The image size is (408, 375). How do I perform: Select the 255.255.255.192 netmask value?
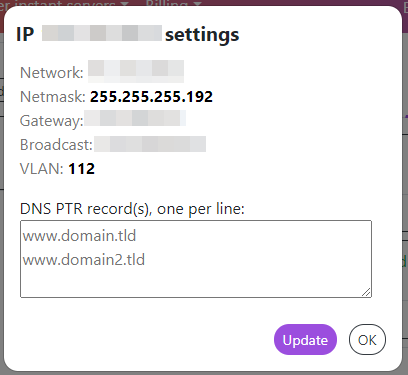tap(151, 97)
